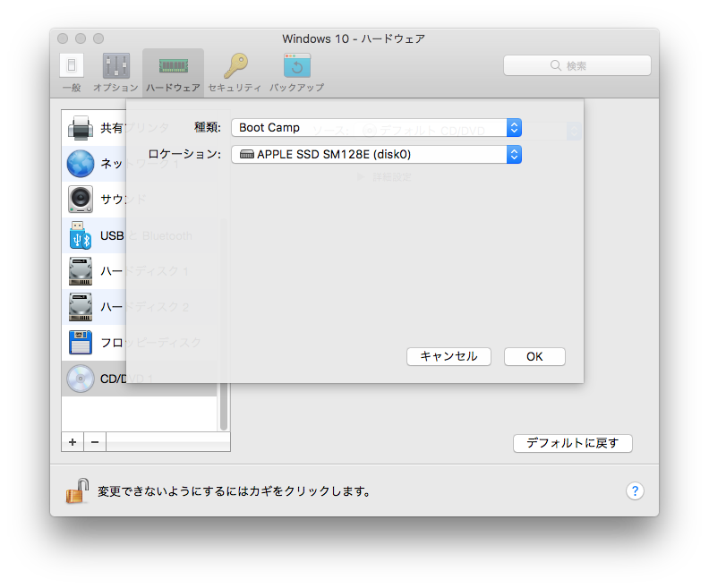The width and height of the screenshot is (709, 588).
Task: Remove the device with the minus button
Action: coord(95,442)
